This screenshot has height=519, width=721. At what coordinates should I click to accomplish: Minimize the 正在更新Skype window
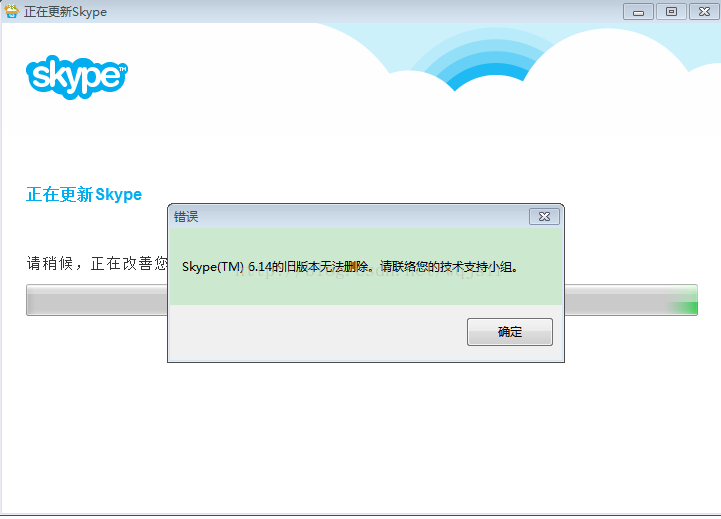coord(638,11)
